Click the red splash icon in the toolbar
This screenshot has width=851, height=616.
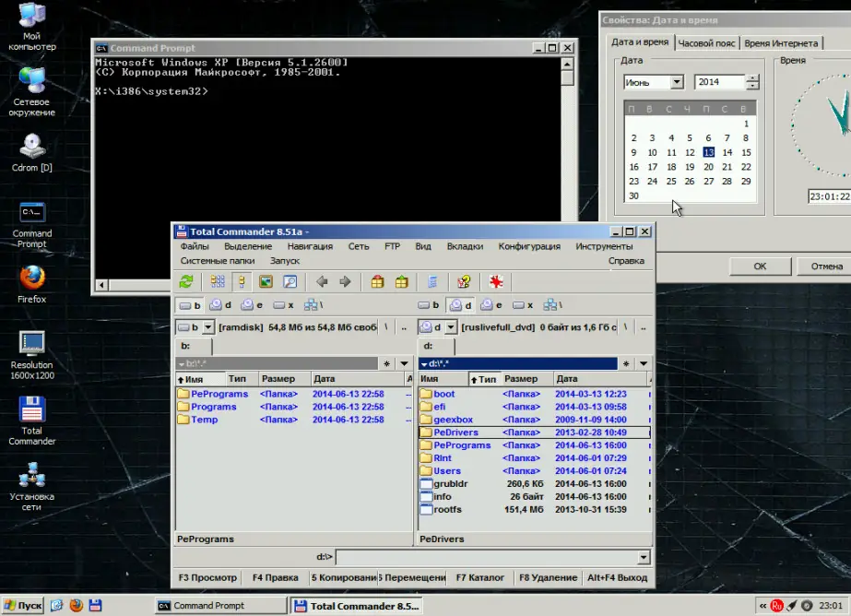[496, 281]
